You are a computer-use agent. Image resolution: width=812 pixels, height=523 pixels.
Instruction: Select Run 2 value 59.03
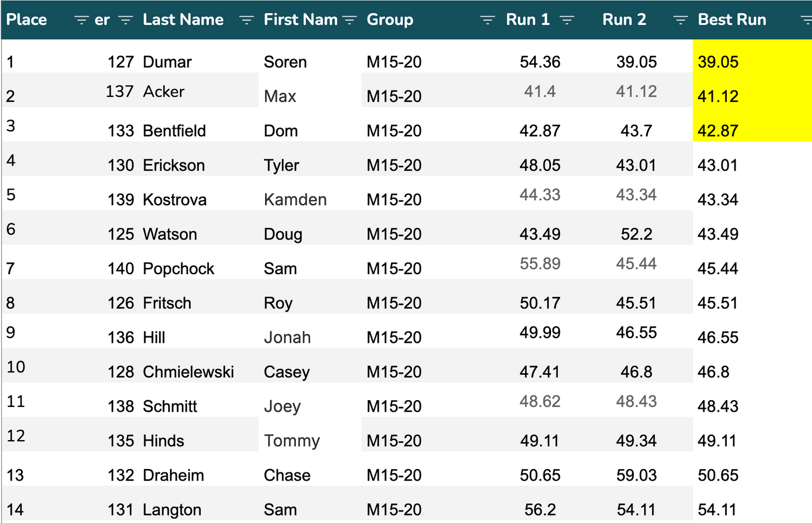coord(636,475)
